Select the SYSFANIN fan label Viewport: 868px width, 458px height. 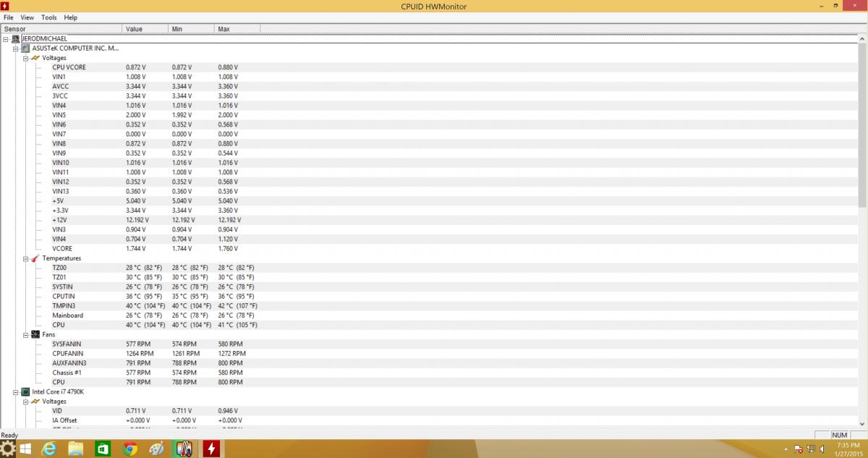point(67,344)
